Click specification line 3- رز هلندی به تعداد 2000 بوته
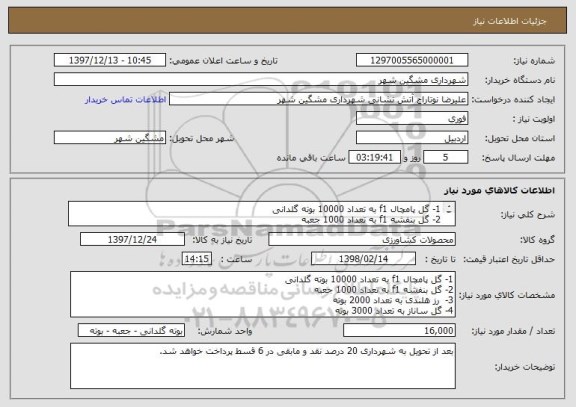Screen dimensions: 576x407 [x=393, y=300]
